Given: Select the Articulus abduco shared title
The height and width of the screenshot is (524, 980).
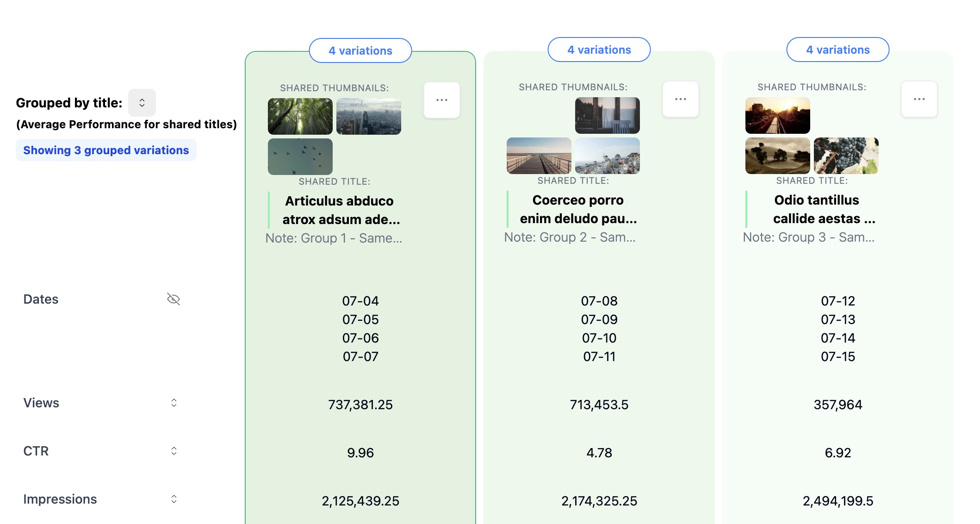Looking at the screenshot, I should click(341, 210).
